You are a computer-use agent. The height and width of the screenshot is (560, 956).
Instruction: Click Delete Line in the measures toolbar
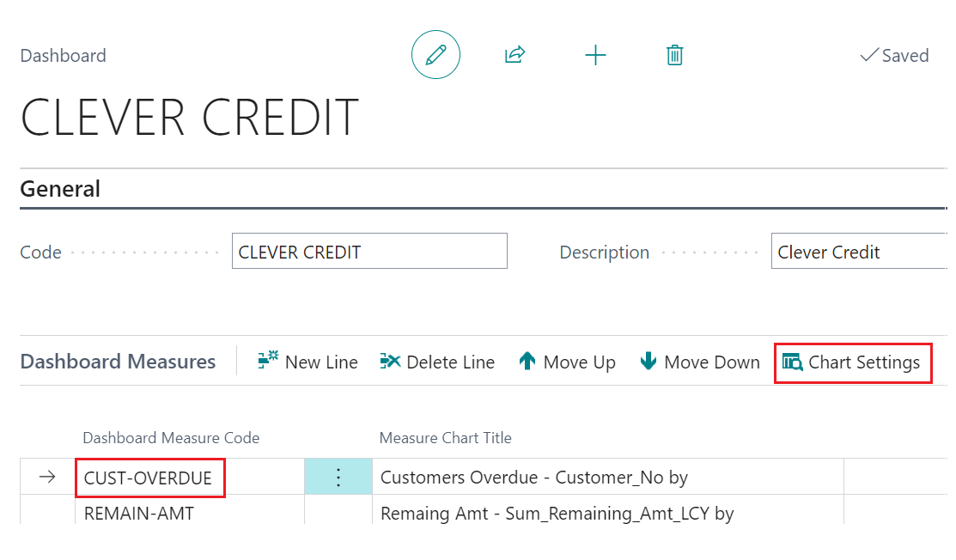click(x=437, y=362)
